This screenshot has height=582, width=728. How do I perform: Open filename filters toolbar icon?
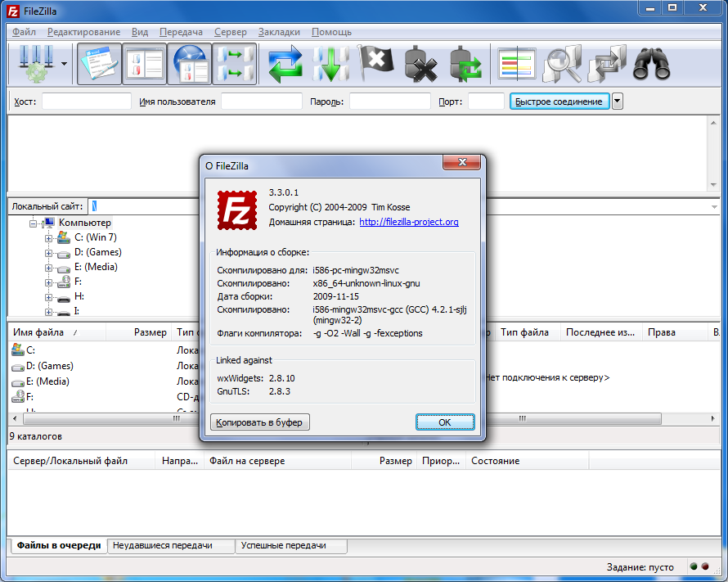click(x=516, y=64)
